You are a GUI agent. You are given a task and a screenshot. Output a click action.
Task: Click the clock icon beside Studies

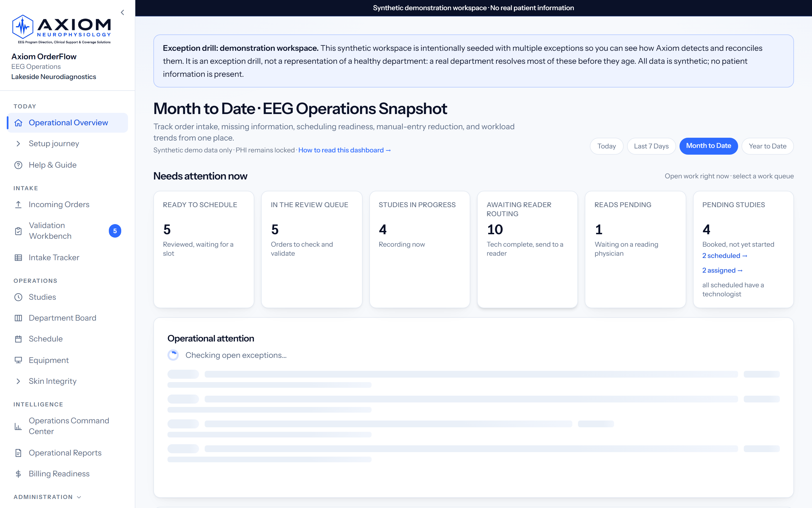(18, 297)
